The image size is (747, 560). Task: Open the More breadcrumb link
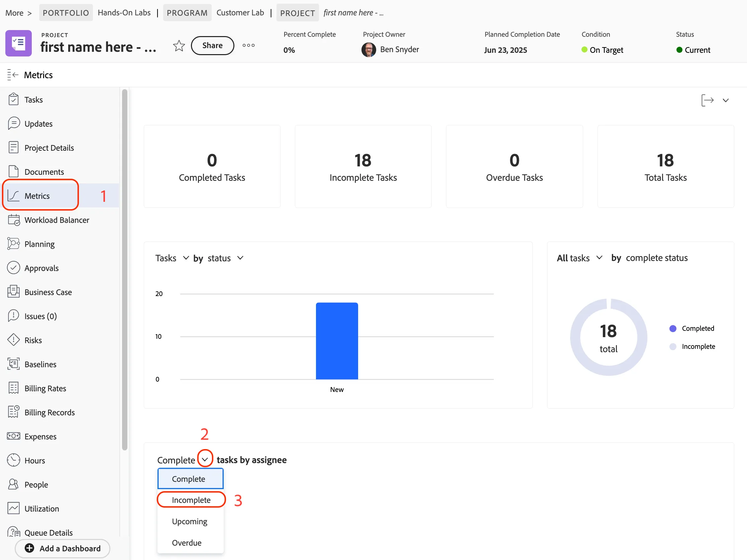(x=14, y=13)
